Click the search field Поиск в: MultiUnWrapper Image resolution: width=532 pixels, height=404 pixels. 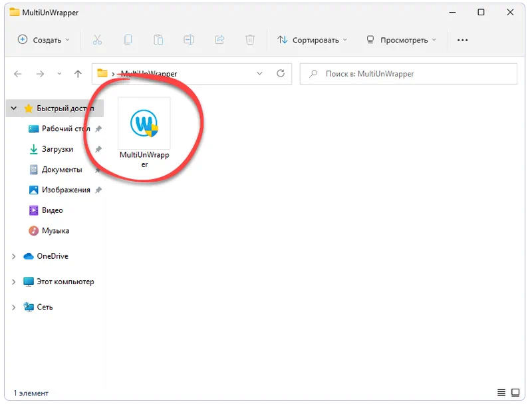point(408,74)
